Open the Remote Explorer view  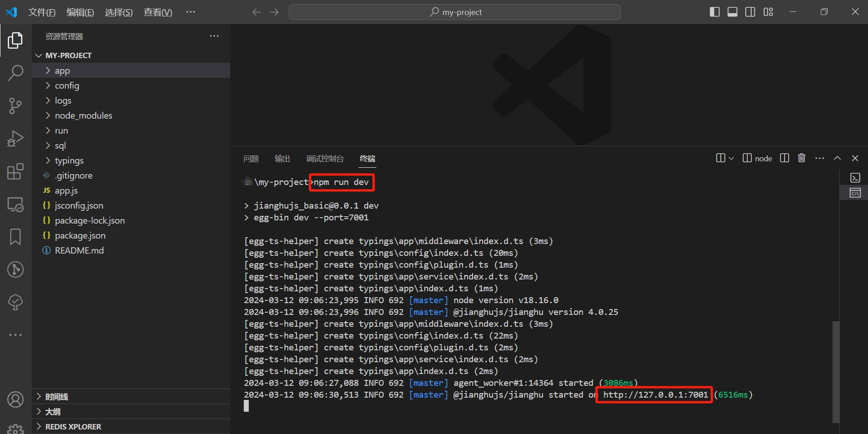click(x=15, y=205)
